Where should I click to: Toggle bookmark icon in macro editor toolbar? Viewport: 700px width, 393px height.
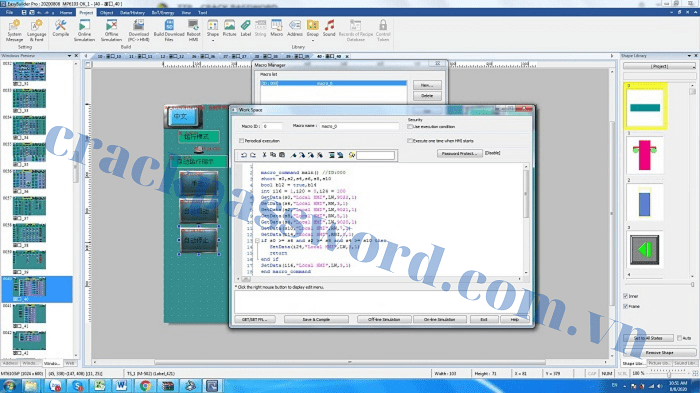pos(293,155)
